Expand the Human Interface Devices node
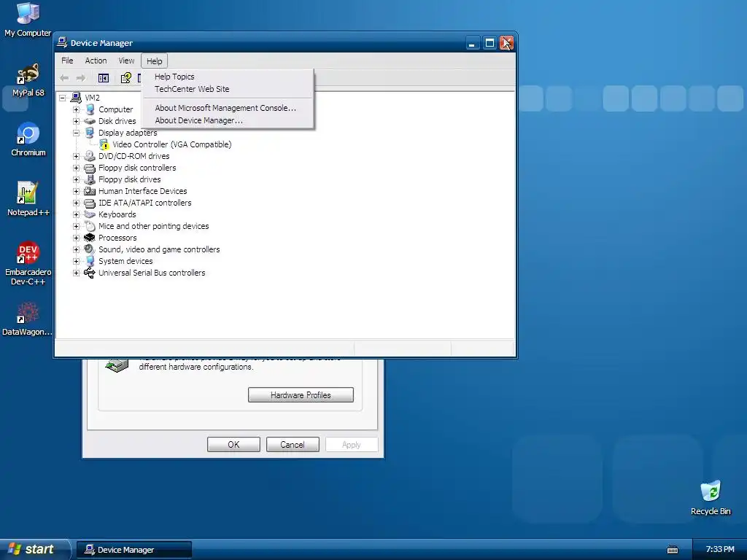 [76, 192]
